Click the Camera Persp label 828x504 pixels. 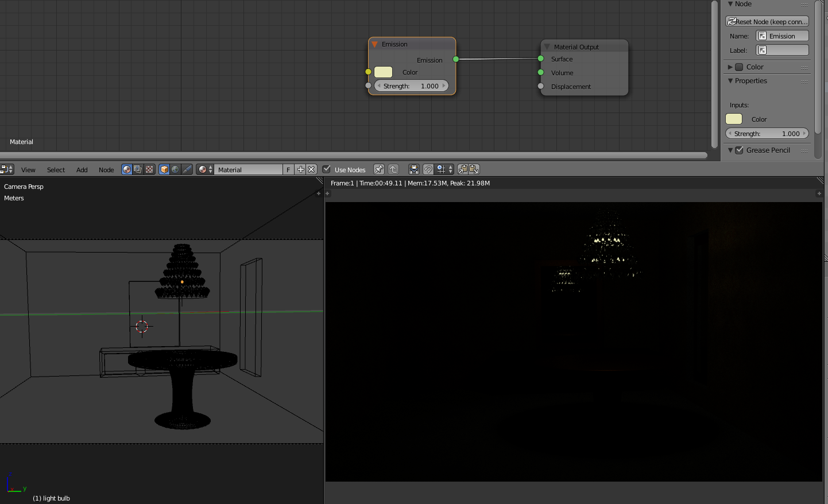pyautogui.click(x=24, y=187)
